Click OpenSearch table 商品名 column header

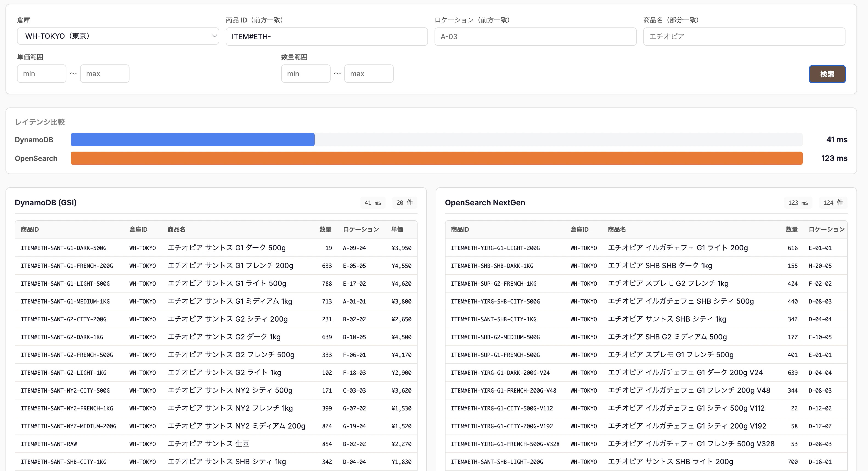[617, 229]
